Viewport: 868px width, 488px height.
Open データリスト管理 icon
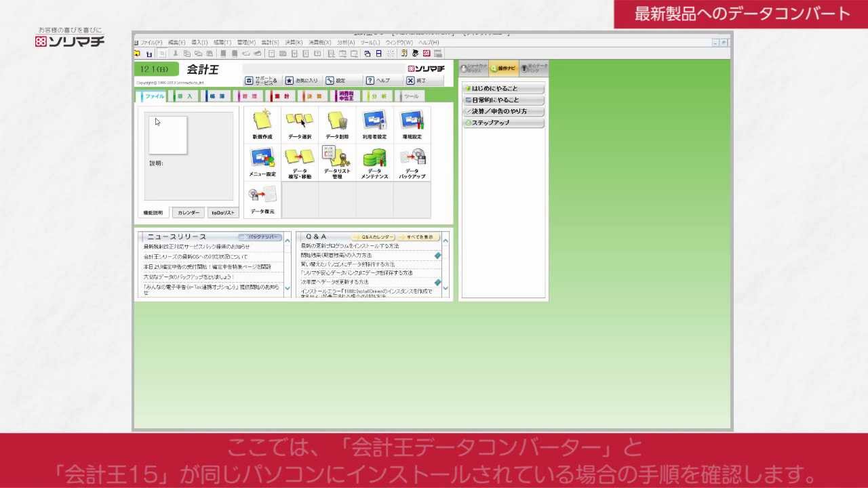click(x=337, y=163)
